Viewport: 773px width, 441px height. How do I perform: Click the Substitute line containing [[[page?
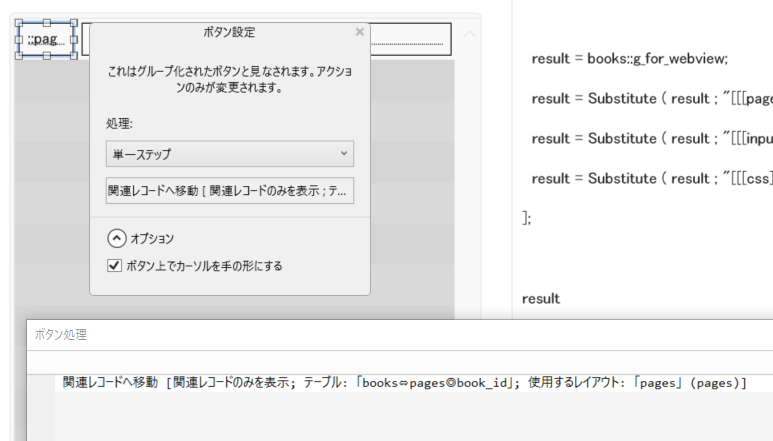tap(652, 99)
